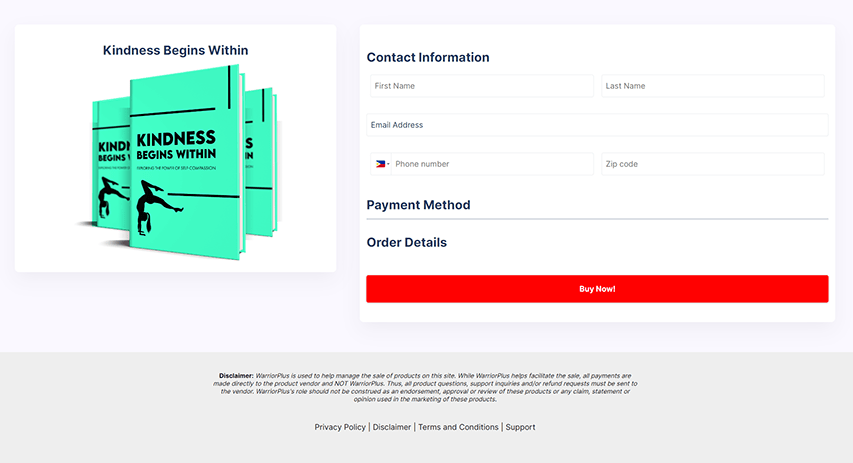Open the Disclaimer footer link
This screenshot has height=463, width=853.
392,427
